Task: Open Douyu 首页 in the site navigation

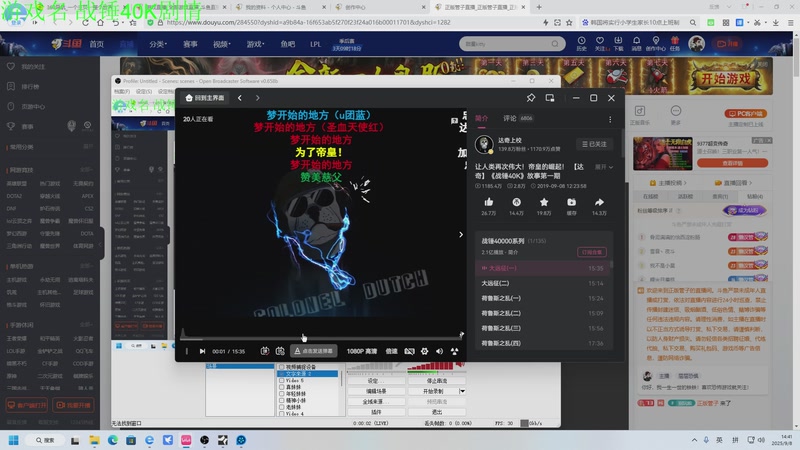Action: (96, 44)
